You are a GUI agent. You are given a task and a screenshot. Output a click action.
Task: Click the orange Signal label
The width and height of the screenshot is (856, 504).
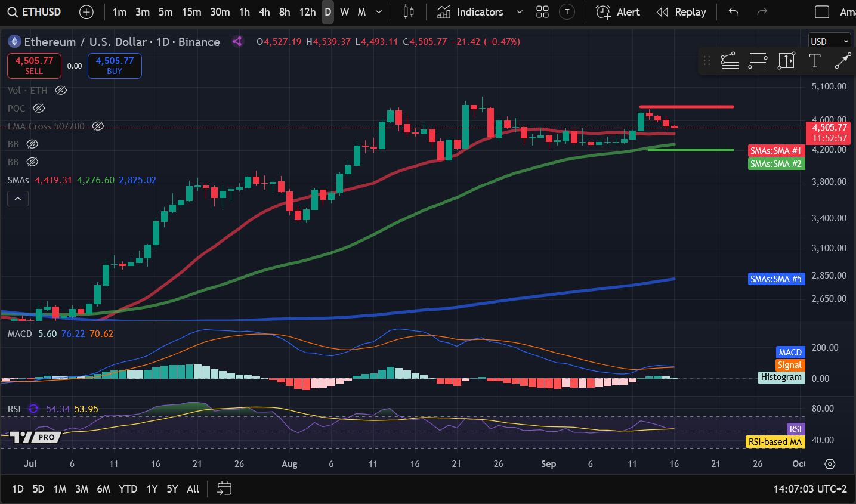pyautogui.click(x=790, y=365)
